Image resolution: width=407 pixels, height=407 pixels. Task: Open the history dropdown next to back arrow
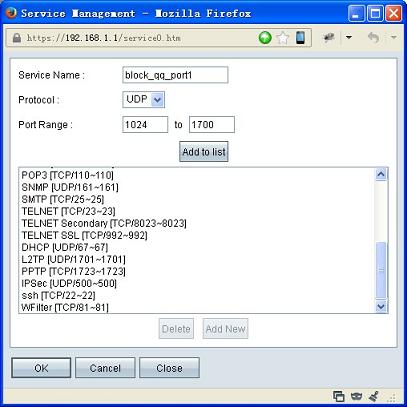[394, 37]
